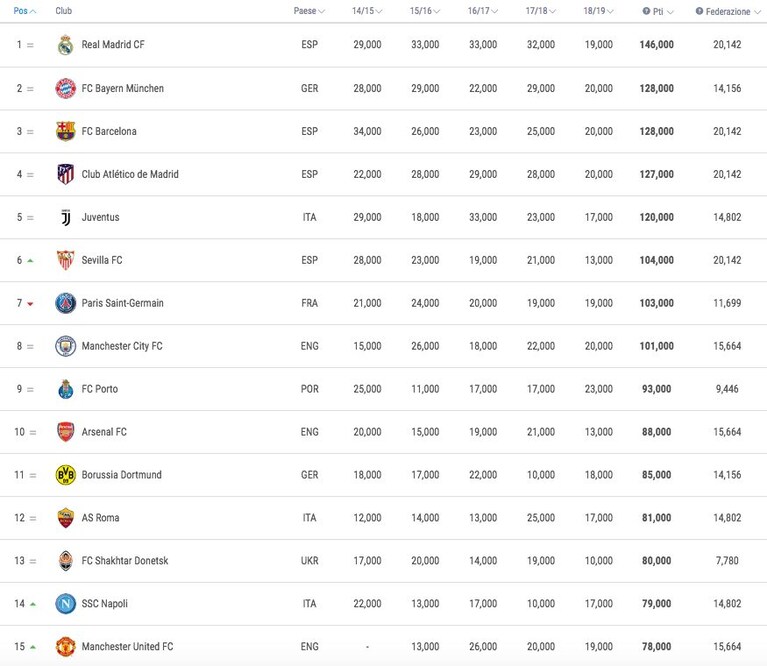Viewport: 767px width, 666px height.
Task: Open the Sevilla FC club link
Action: 102,260
